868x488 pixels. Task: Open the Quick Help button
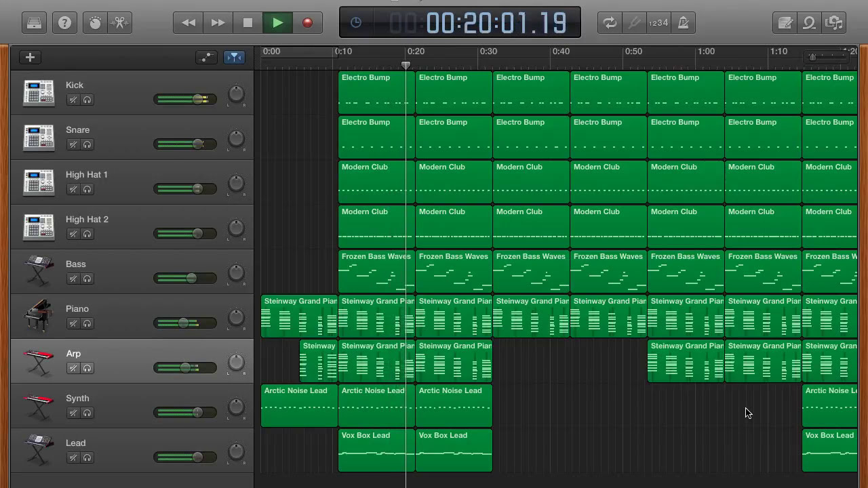tap(64, 23)
